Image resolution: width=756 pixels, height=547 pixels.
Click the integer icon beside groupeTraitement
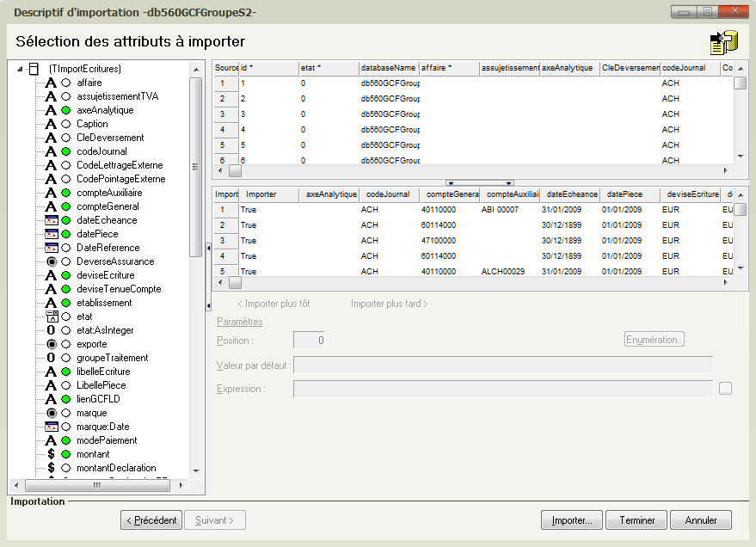pyautogui.click(x=51, y=358)
